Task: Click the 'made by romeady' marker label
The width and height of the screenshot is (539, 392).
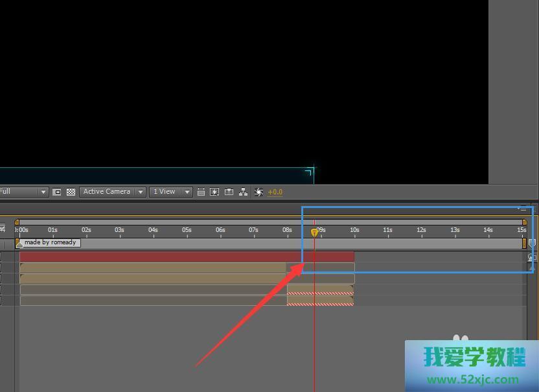Action: click(x=50, y=243)
